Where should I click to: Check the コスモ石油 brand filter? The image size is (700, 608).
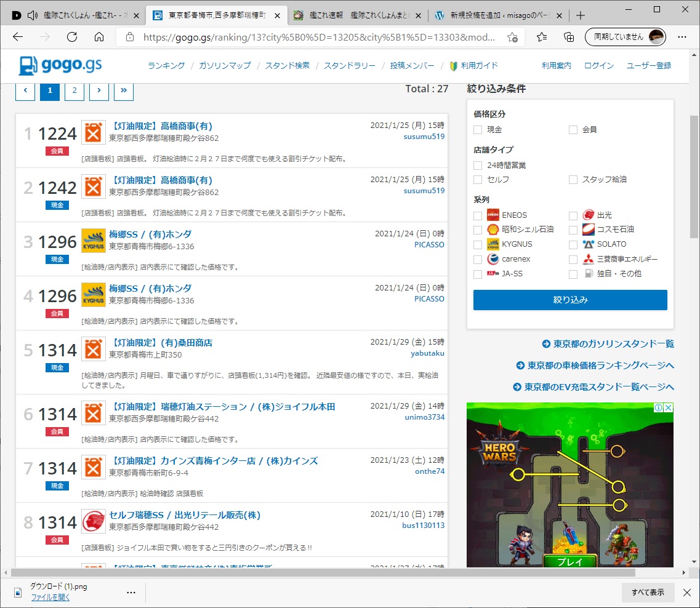pos(573,230)
